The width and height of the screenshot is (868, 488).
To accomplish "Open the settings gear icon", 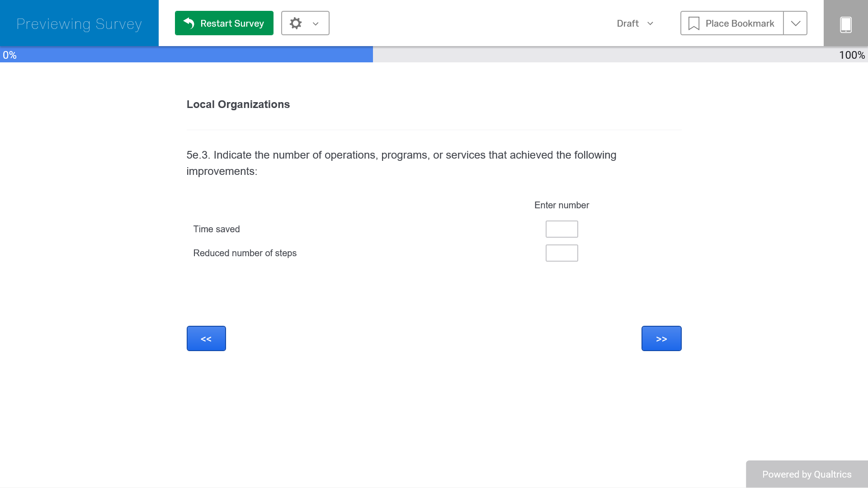I will pyautogui.click(x=296, y=23).
